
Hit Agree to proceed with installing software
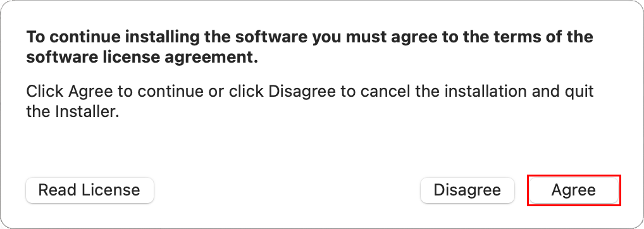(x=573, y=190)
